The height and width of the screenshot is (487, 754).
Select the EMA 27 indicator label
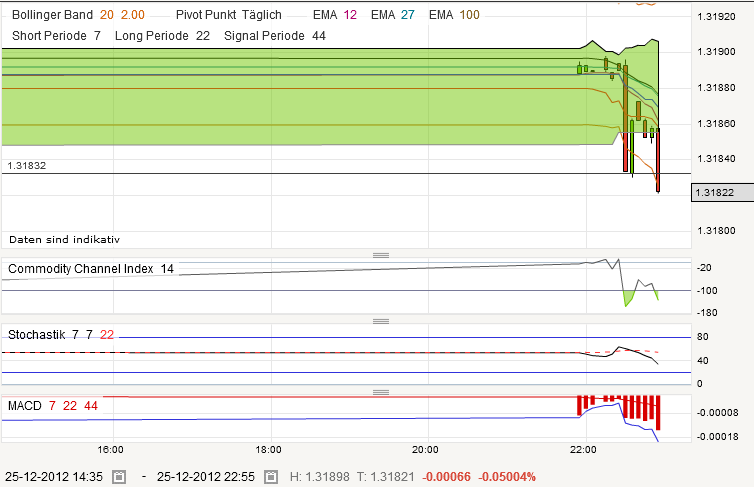393,15
